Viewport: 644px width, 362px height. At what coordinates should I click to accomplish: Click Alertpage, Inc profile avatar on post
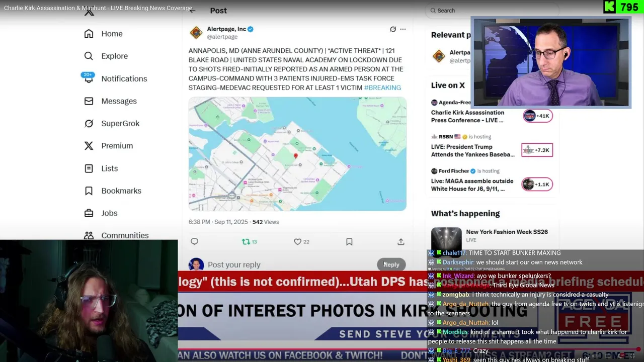[196, 33]
